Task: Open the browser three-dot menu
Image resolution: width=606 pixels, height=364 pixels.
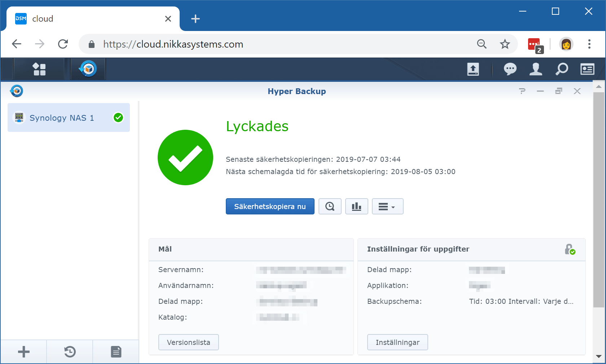Action: click(x=589, y=44)
